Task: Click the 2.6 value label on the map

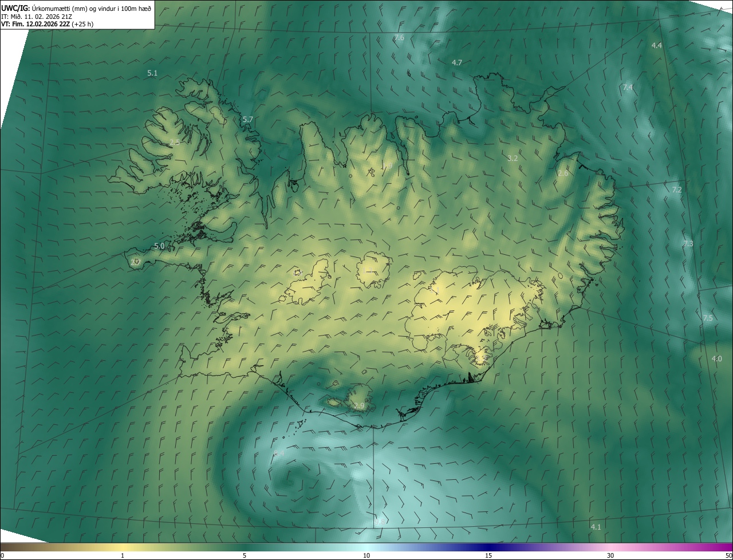Action: [x=563, y=173]
